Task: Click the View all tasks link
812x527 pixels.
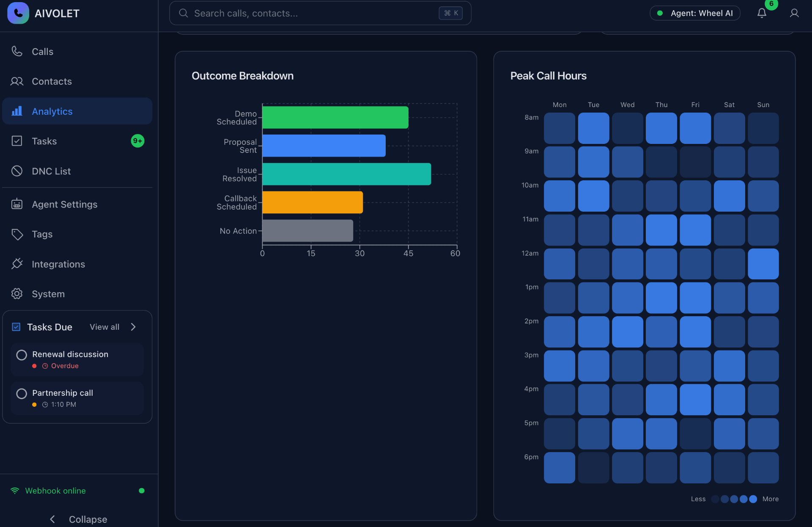Action: coord(104,327)
